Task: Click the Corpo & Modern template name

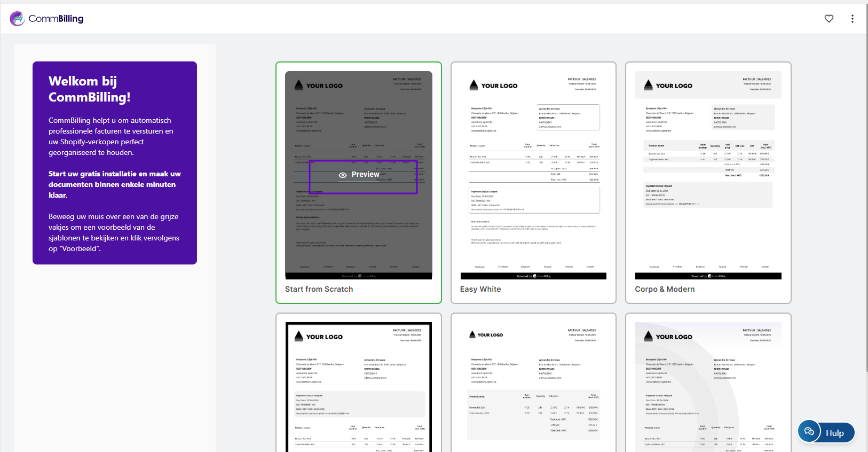Action: (665, 289)
